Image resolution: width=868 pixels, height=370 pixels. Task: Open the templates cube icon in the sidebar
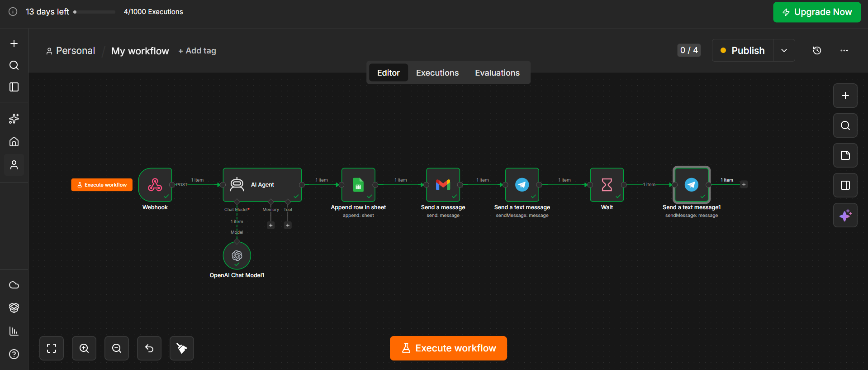click(14, 308)
